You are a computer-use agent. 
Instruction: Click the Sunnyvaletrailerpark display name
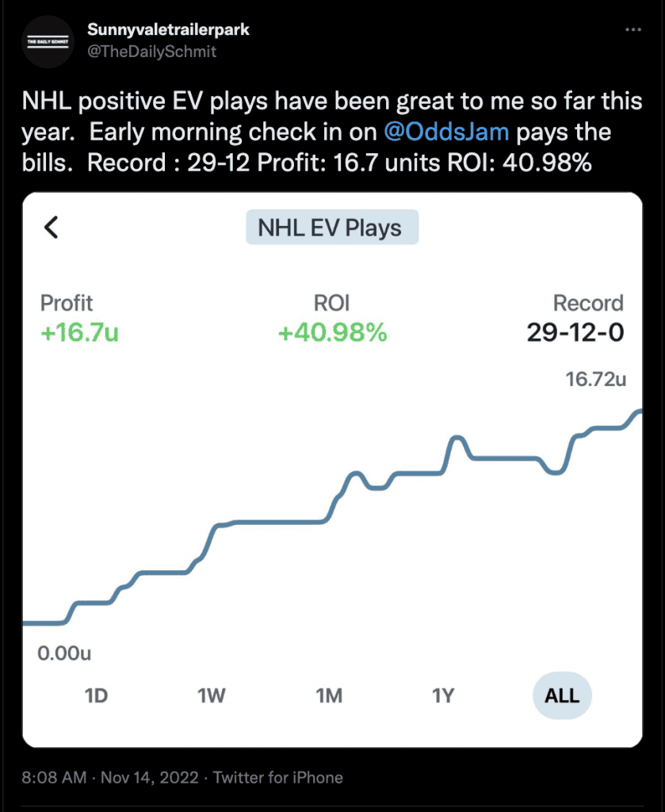168,29
